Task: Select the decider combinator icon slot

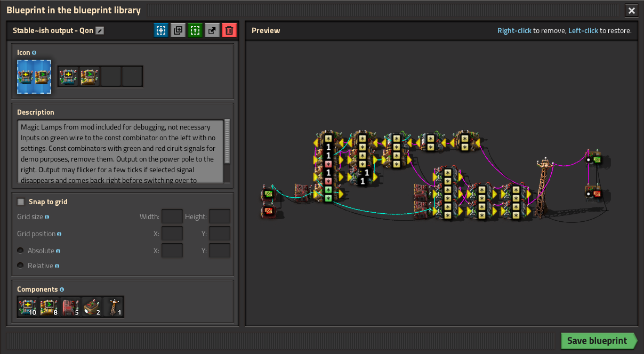Action: coord(90,76)
